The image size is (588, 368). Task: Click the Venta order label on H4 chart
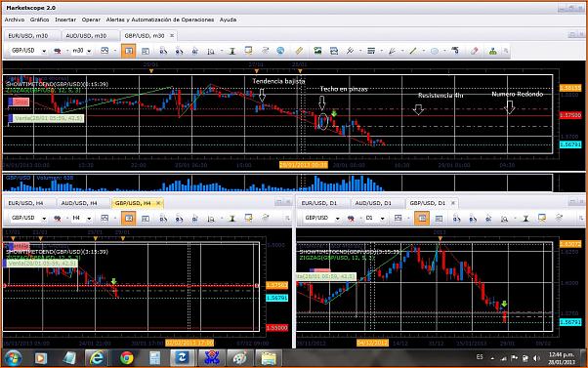(x=40, y=264)
